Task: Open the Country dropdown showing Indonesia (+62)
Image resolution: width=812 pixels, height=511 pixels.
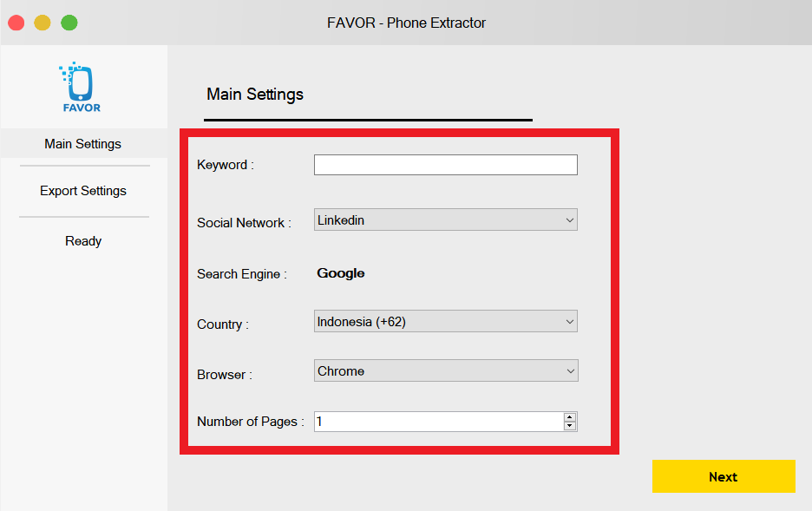Action: (x=445, y=321)
